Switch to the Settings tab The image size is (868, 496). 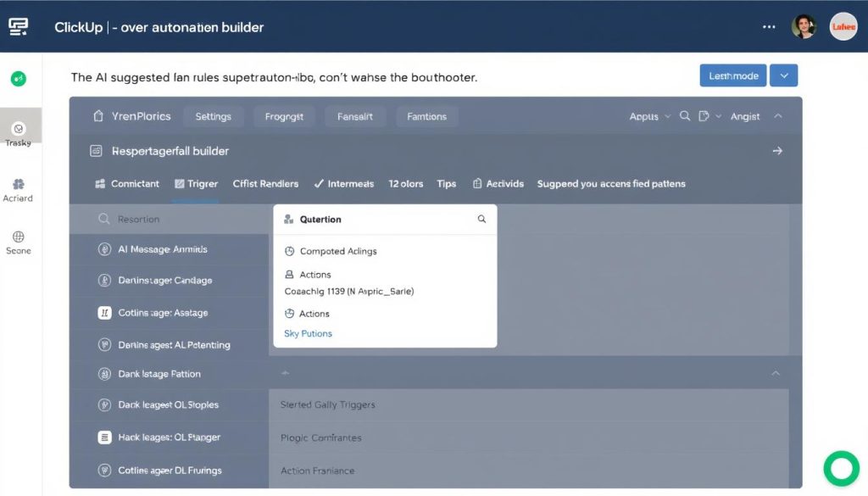point(213,116)
